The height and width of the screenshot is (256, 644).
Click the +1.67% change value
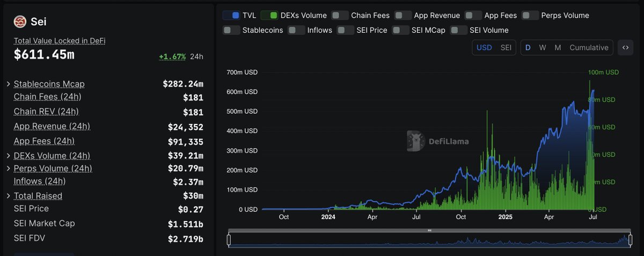click(x=172, y=56)
